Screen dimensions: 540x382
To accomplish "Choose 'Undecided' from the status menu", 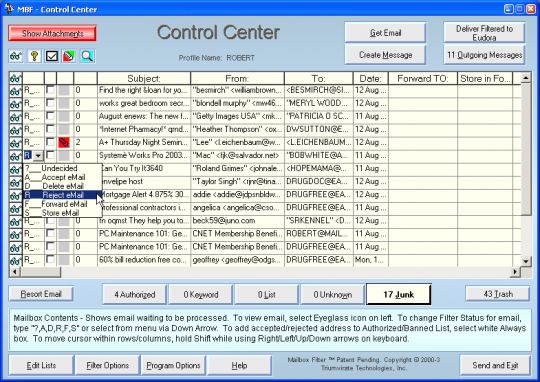I will point(62,168).
